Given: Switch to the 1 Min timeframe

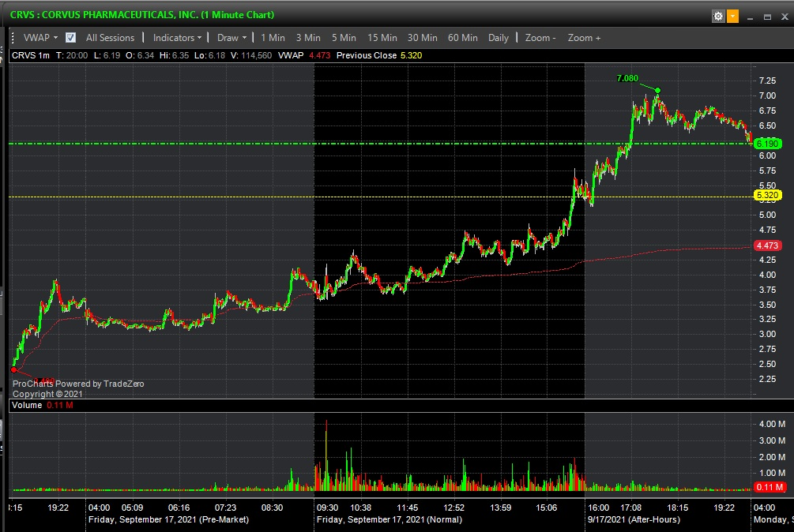Looking at the screenshot, I should 273,38.
